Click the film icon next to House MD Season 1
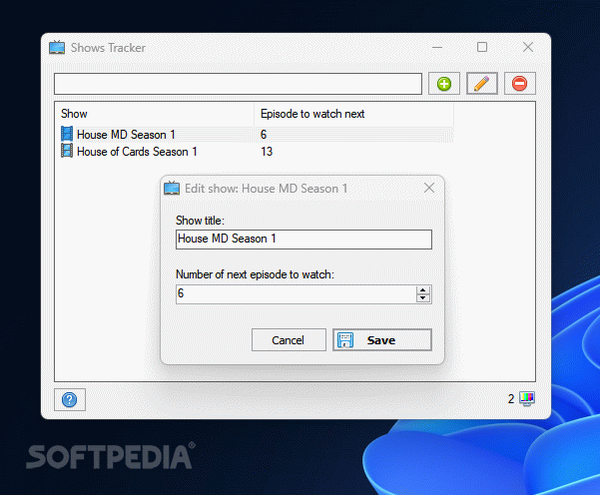Screen dimensions: 600x495 [67, 134]
